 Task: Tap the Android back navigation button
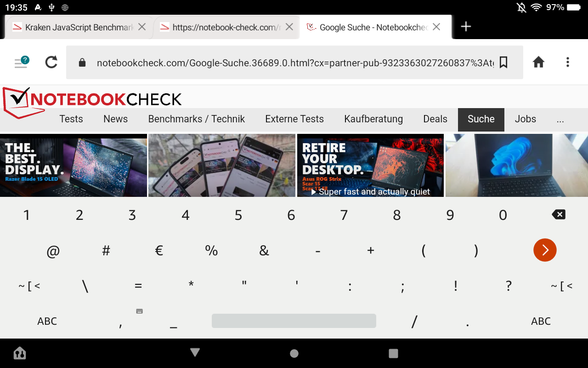[195, 352]
